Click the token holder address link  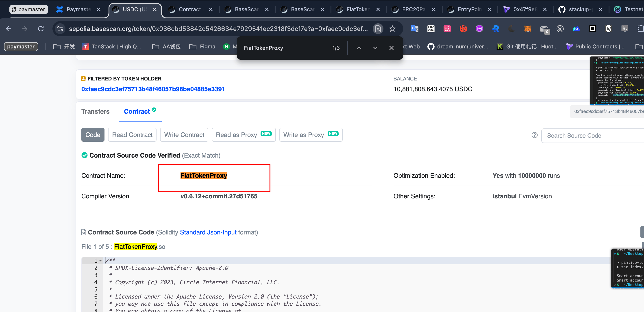(x=153, y=89)
